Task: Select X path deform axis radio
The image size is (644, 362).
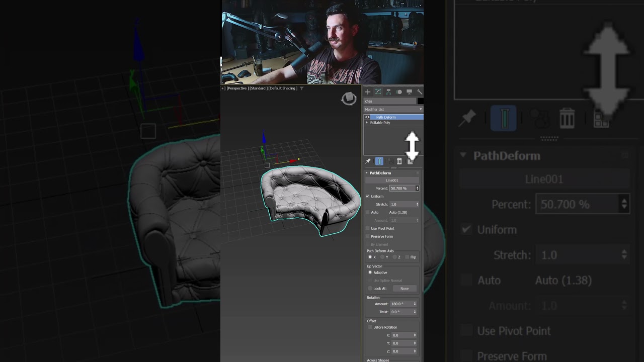Action: pos(370,257)
